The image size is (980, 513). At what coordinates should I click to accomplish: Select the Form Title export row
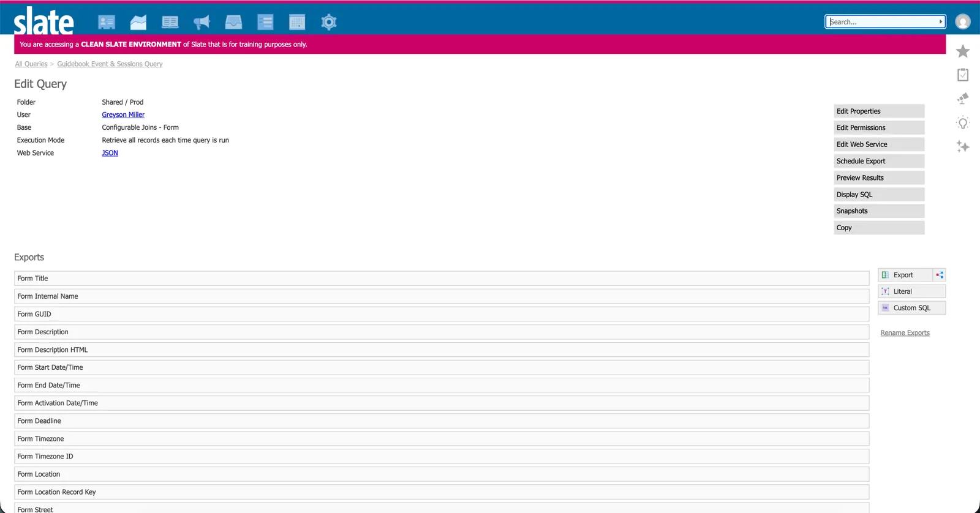pyautogui.click(x=442, y=279)
